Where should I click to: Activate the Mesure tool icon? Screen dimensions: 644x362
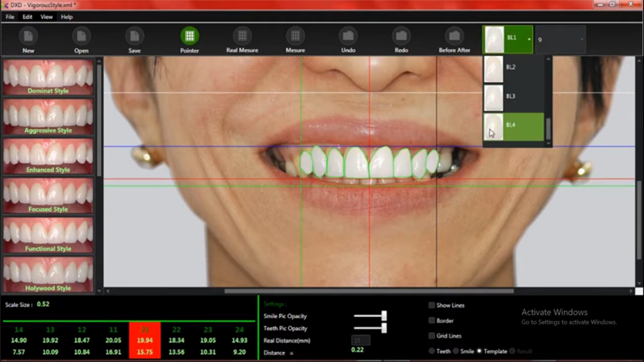[x=295, y=36]
